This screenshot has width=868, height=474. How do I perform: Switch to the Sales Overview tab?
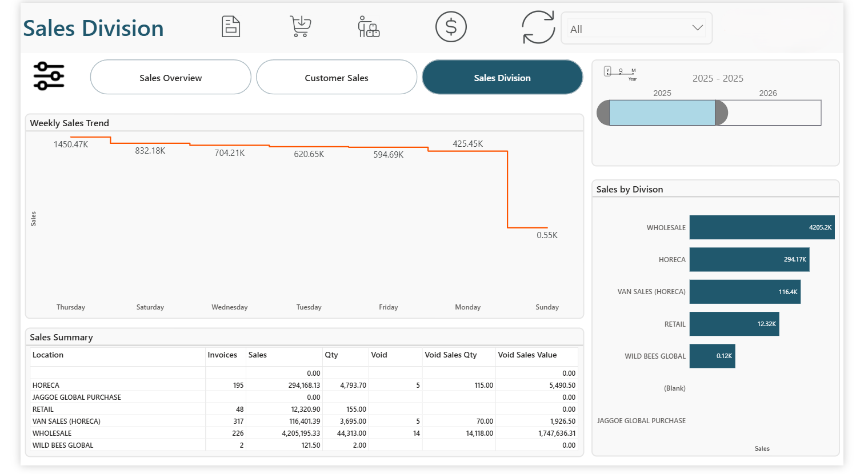170,78
